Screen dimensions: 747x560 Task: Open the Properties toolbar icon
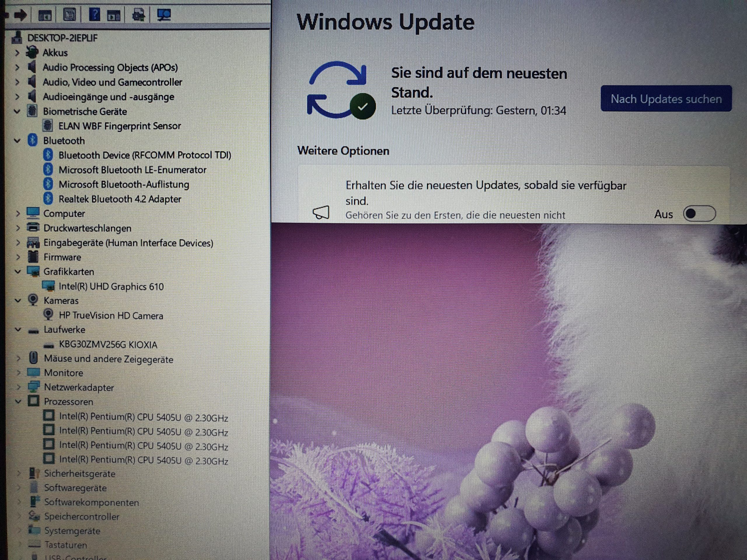pos(69,15)
